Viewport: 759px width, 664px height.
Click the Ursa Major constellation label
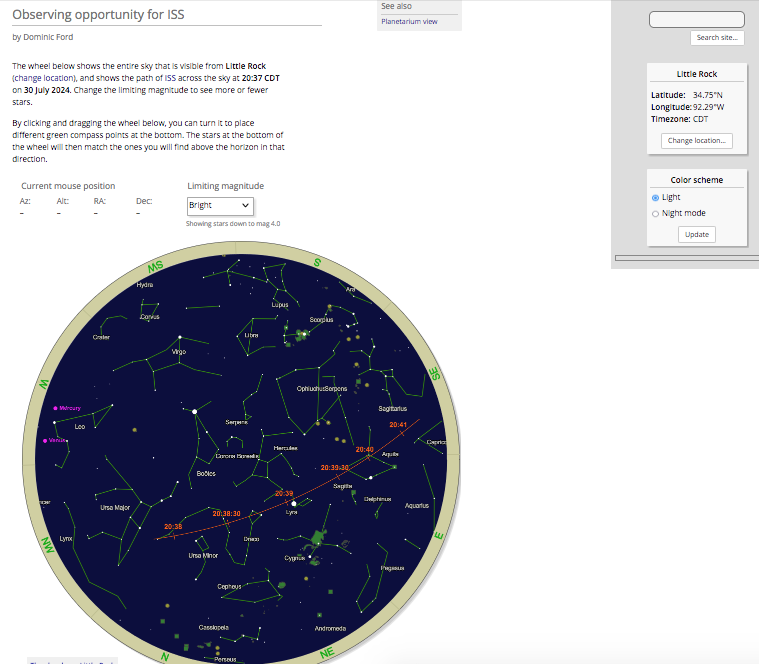115,508
